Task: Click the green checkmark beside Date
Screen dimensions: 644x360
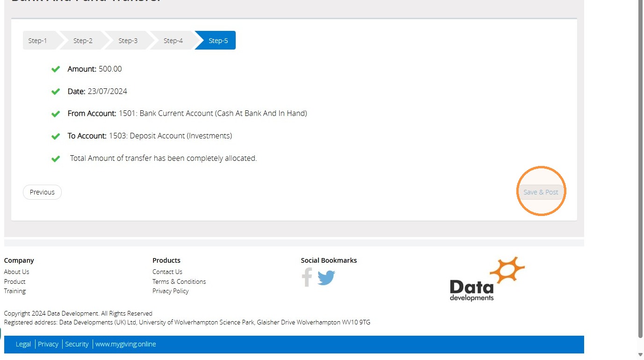Action: coord(56,92)
